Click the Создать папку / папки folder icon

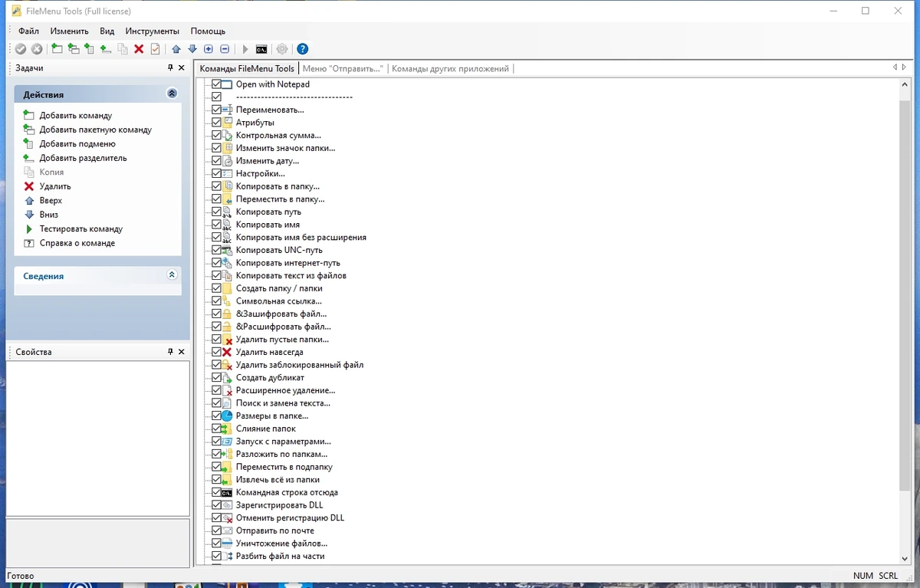pos(227,288)
